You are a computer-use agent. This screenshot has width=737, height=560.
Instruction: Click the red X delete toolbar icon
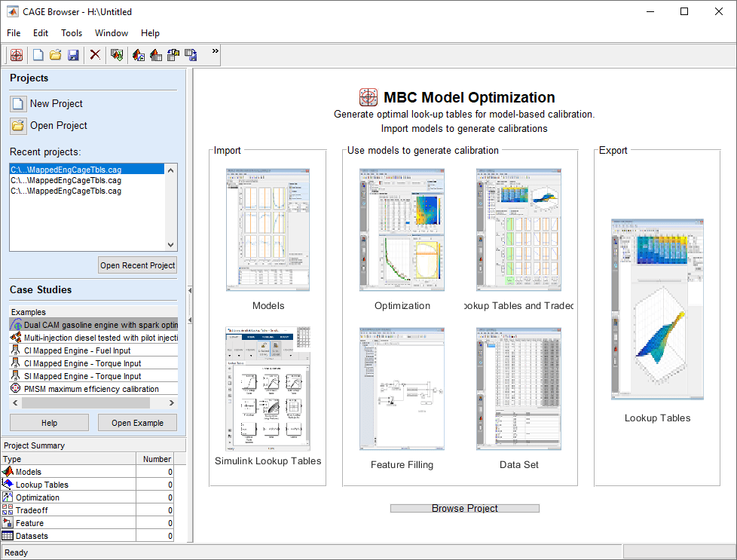[95, 55]
